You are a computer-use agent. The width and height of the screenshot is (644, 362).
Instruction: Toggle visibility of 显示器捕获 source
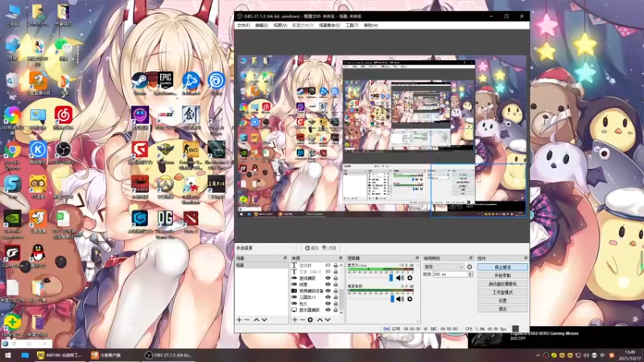[x=328, y=310]
